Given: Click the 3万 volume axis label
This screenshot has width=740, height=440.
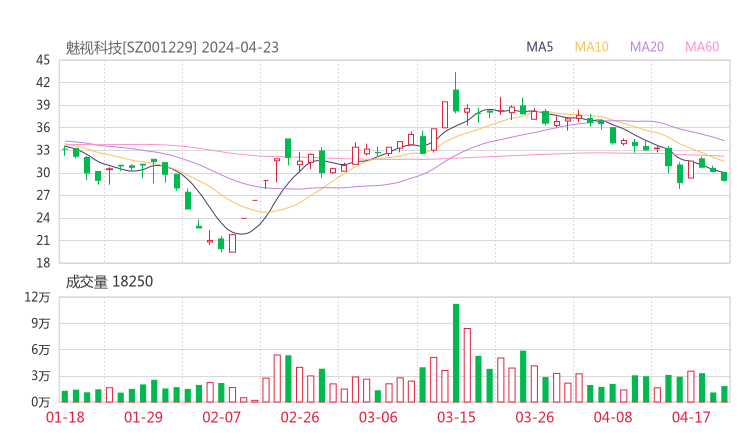Looking at the screenshot, I should (x=41, y=376).
